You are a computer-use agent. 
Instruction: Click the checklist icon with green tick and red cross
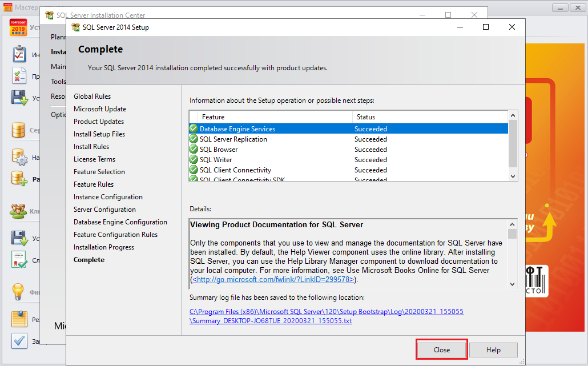19,76
